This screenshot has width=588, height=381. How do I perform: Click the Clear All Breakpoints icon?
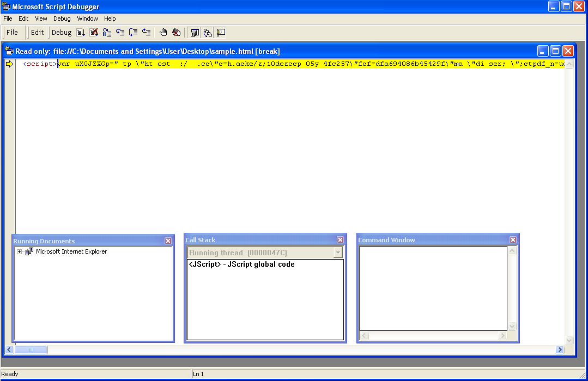176,33
